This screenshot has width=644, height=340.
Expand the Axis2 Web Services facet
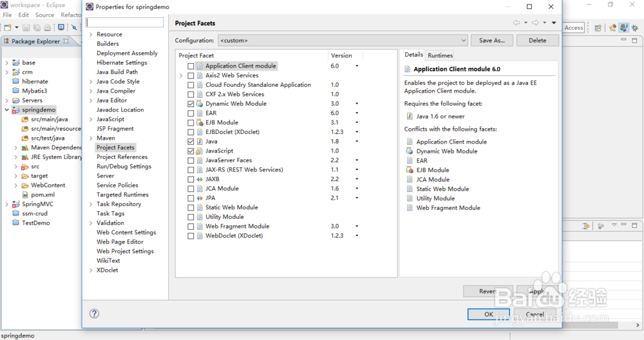click(181, 75)
